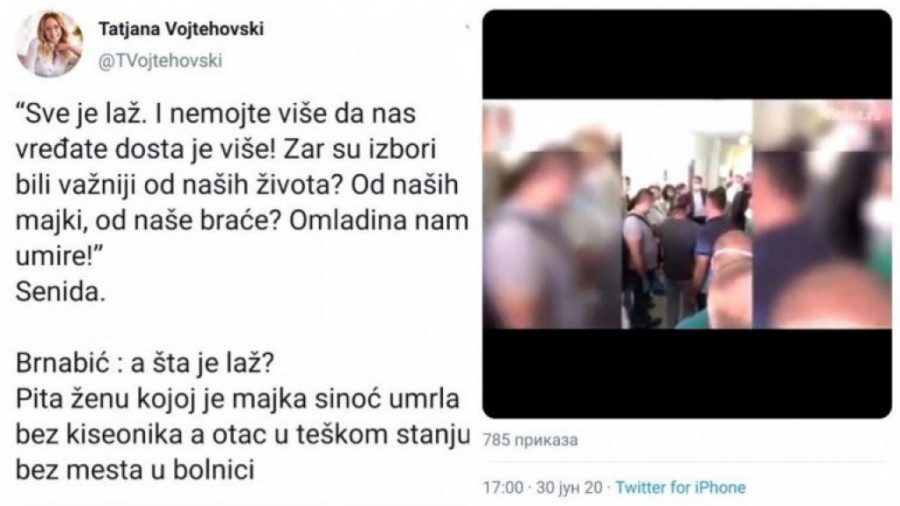This screenshot has height=506, width=900.
Task: Click the black bar above the video
Action: tap(687, 55)
